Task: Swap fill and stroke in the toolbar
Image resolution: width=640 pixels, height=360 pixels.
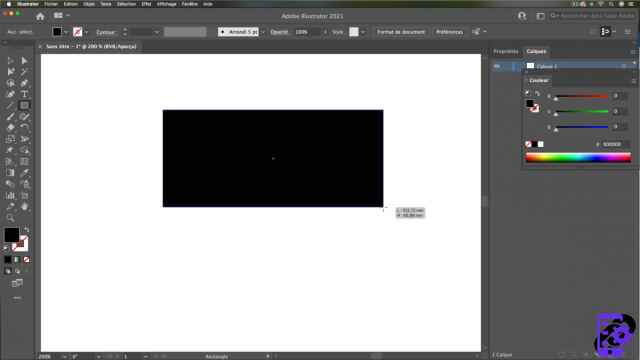Action: (x=27, y=230)
